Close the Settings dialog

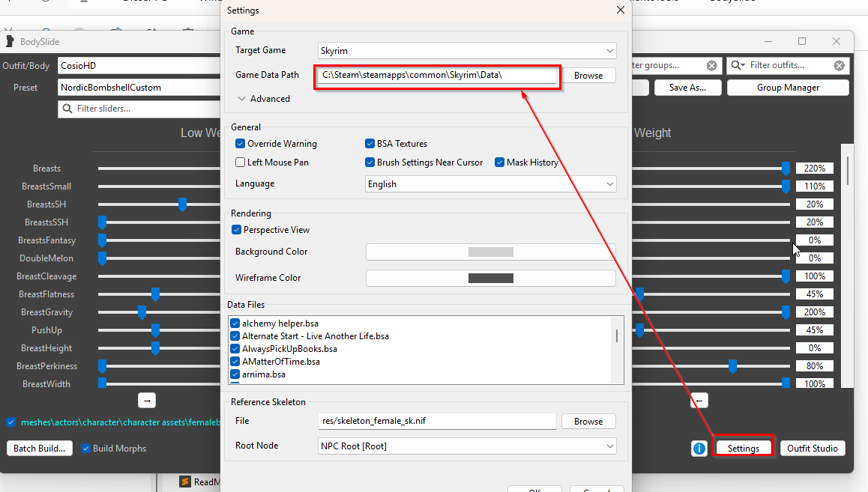(x=620, y=10)
